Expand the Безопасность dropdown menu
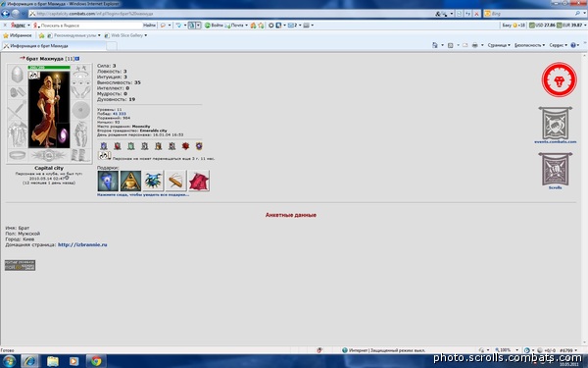Viewport: 588px width, 368px height. pyautogui.click(x=529, y=45)
